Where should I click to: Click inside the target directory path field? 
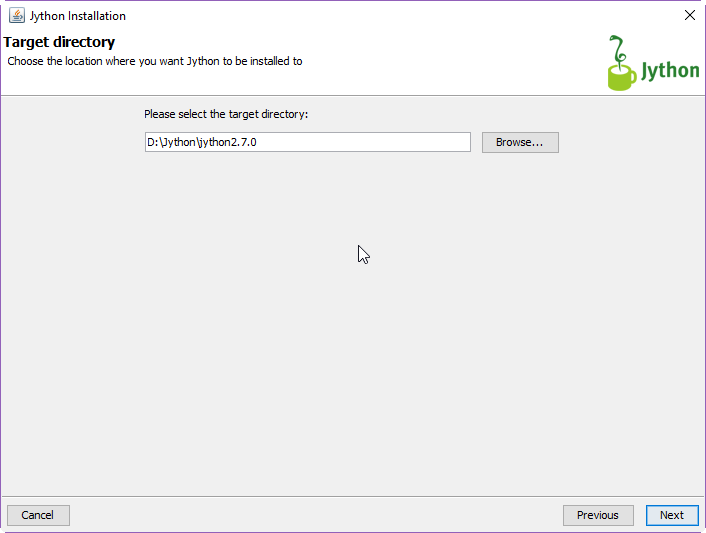(308, 142)
